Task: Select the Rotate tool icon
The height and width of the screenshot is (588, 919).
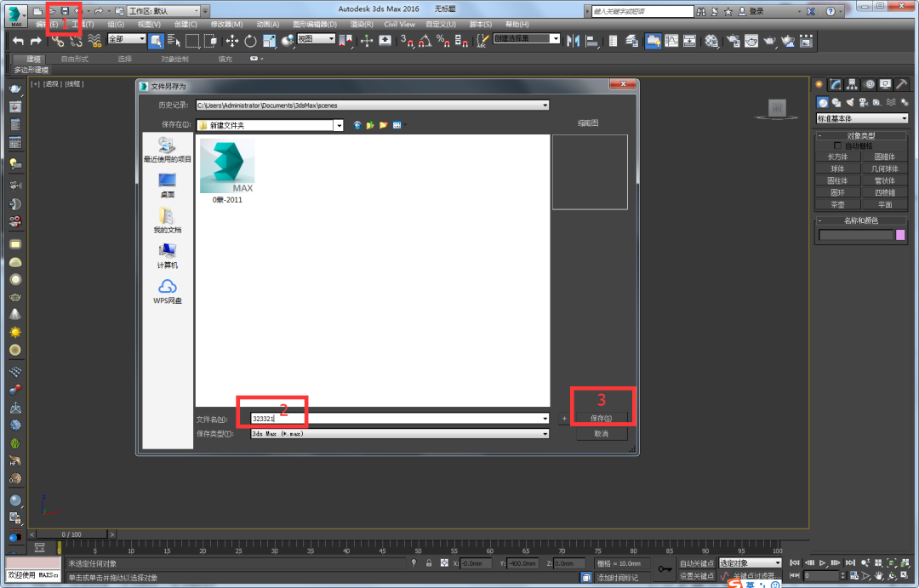Action: [x=250, y=41]
